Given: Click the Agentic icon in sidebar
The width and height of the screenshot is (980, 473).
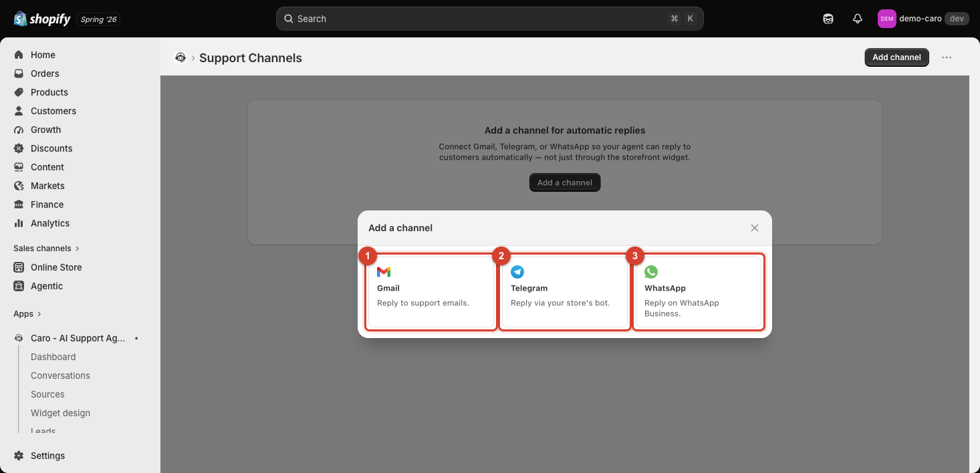Looking at the screenshot, I should [x=19, y=286].
